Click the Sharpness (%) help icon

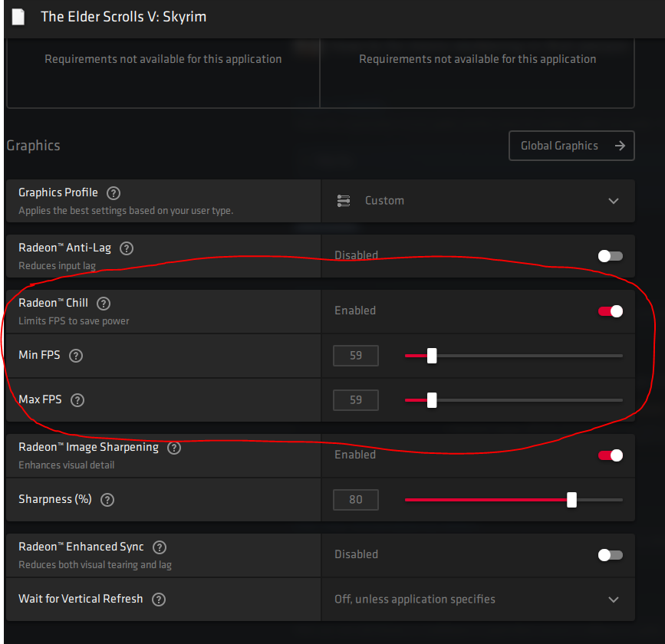[x=107, y=500]
